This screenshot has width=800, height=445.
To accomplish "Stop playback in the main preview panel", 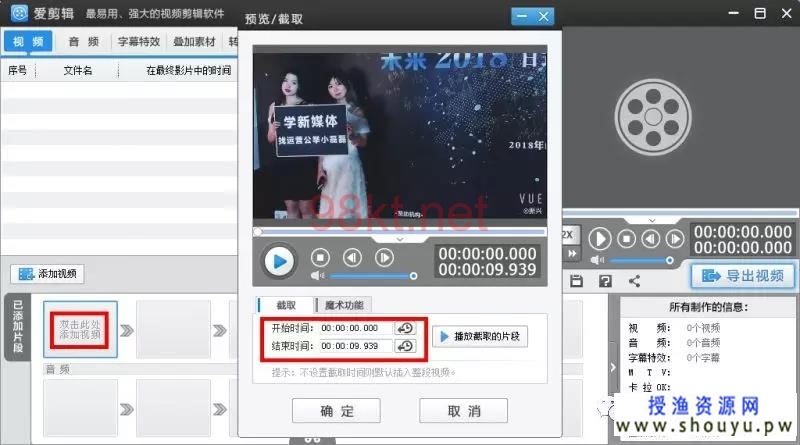I will point(627,238).
